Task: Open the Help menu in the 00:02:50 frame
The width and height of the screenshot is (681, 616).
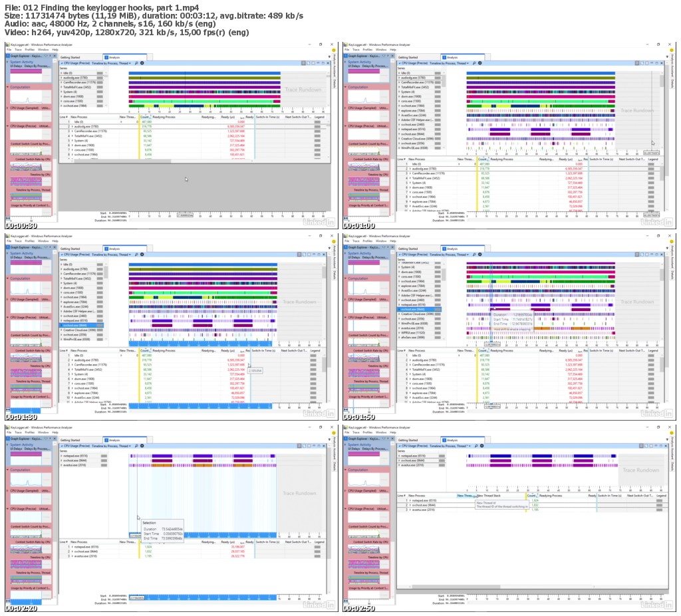Action: tap(393, 433)
